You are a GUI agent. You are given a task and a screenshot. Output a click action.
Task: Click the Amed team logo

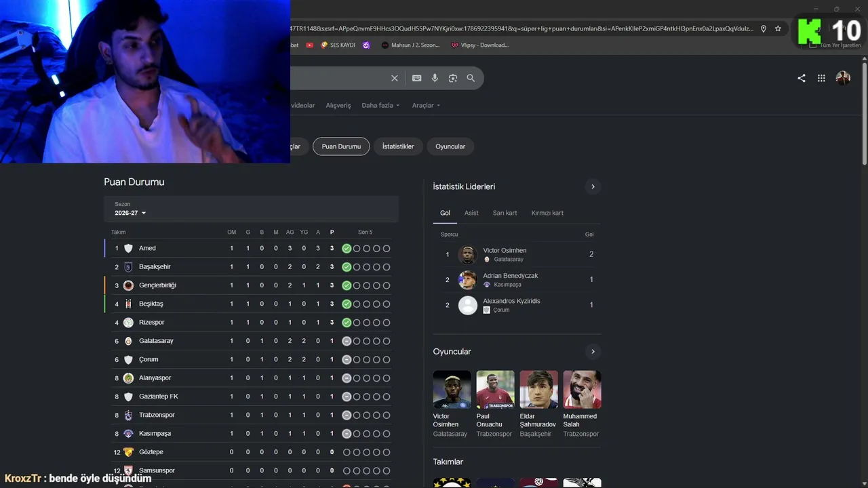128,248
